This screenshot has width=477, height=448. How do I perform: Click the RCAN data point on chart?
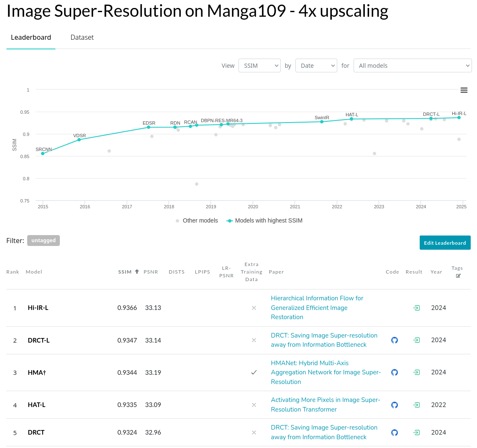pyautogui.click(x=190, y=126)
